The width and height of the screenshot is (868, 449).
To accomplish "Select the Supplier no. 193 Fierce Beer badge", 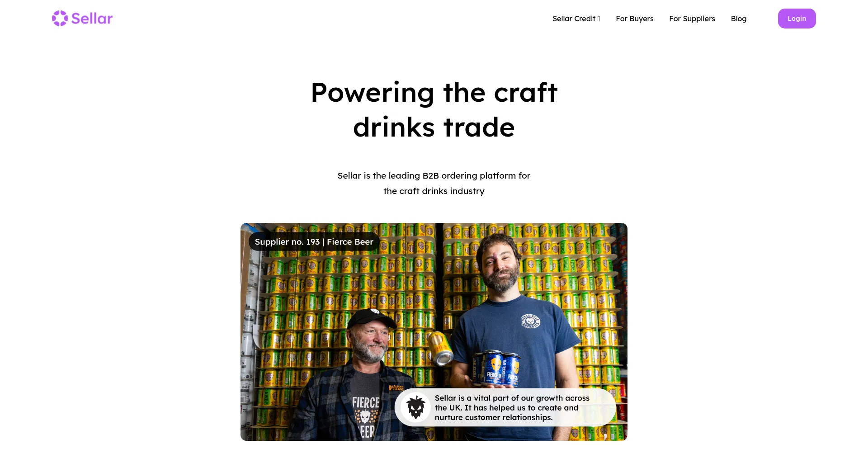I will [x=314, y=242].
